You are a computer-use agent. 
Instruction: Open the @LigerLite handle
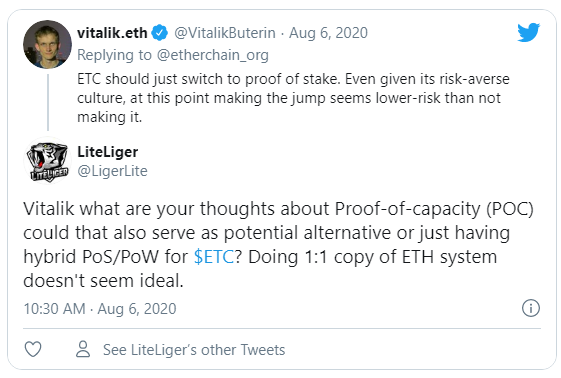click(112, 171)
